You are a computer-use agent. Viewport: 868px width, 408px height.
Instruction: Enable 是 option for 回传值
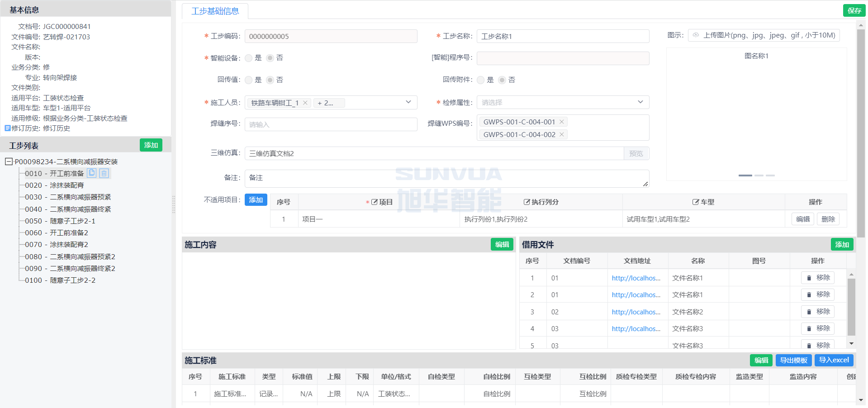pos(248,80)
